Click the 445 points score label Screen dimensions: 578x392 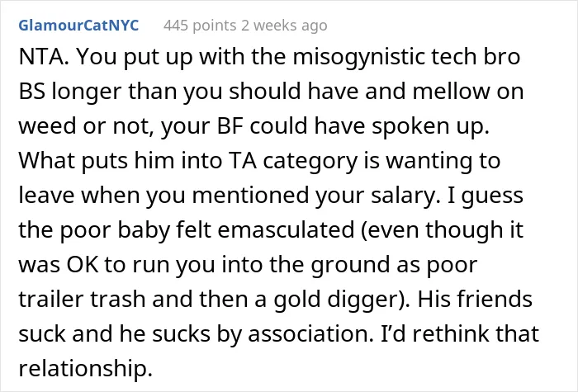[200, 26]
